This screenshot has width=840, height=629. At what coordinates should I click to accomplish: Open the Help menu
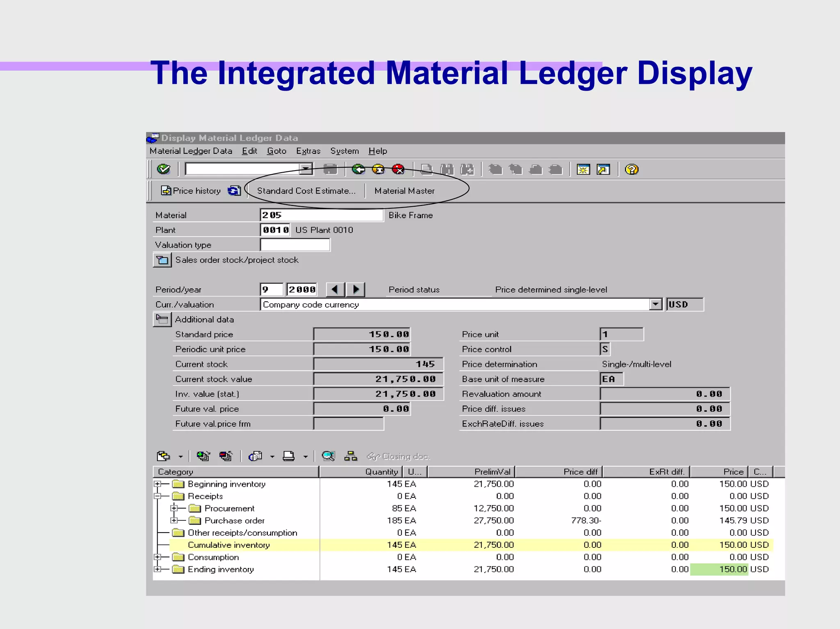[378, 151]
